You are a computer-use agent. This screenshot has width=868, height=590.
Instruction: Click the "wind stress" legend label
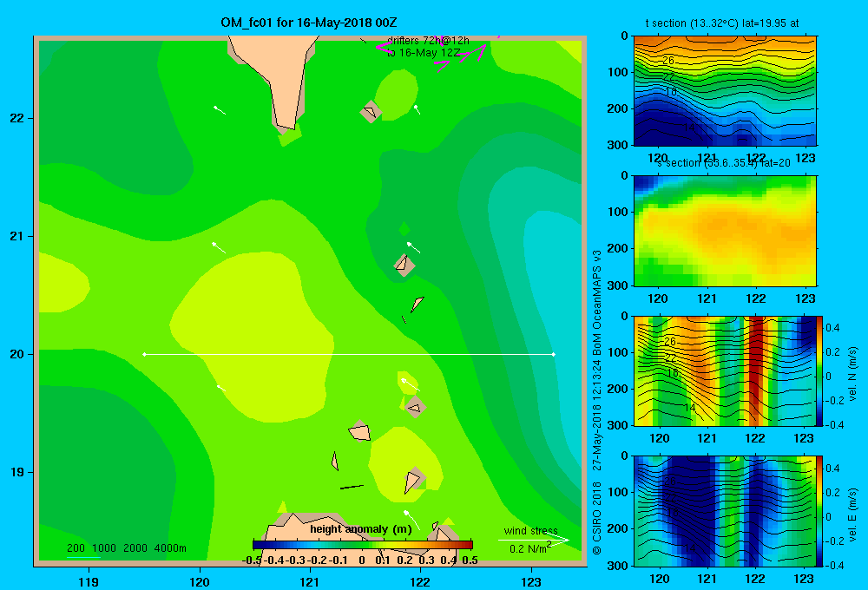point(531,531)
